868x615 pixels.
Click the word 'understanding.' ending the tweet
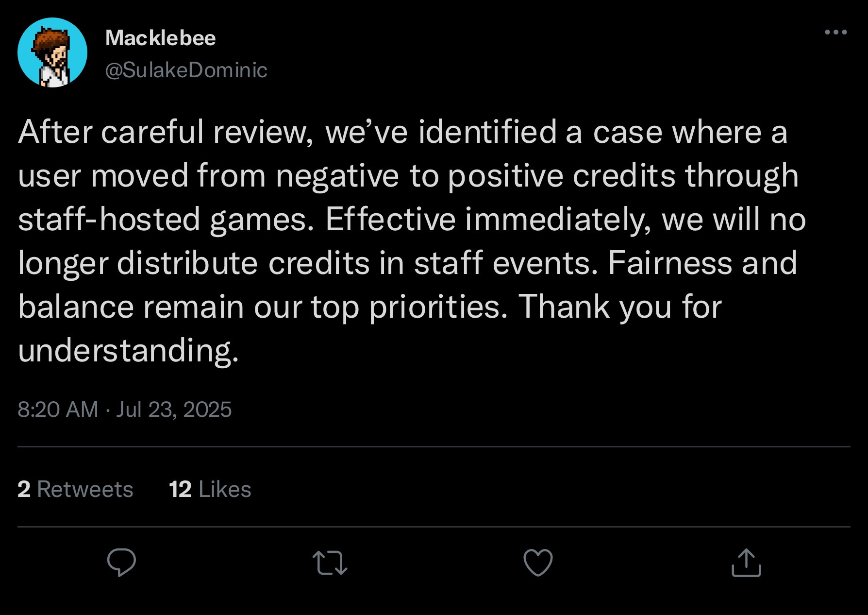[128, 351]
